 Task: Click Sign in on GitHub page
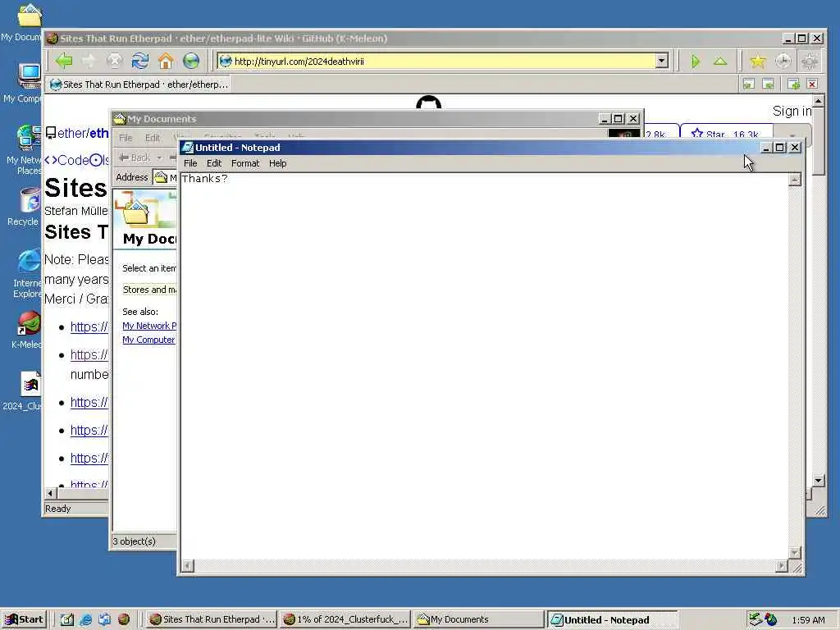(792, 111)
